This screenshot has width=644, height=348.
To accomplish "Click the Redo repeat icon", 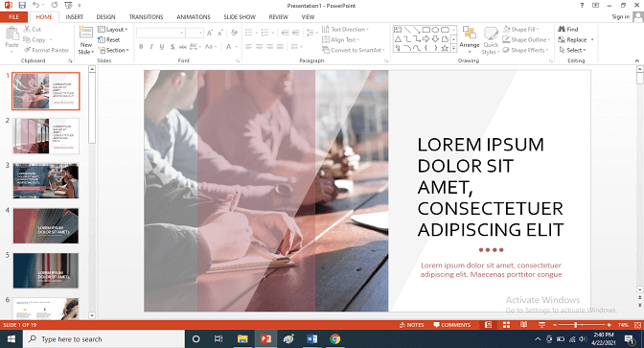I will click(x=55, y=6).
